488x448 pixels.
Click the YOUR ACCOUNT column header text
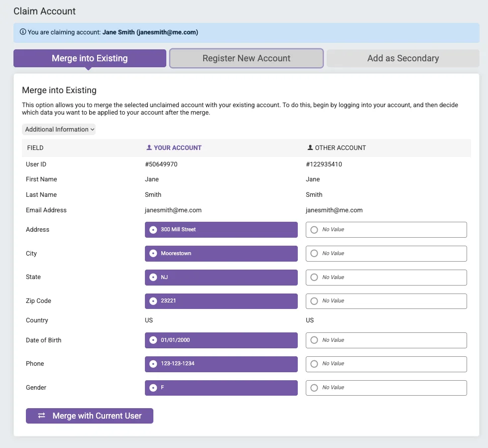click(x=177, y=148)
